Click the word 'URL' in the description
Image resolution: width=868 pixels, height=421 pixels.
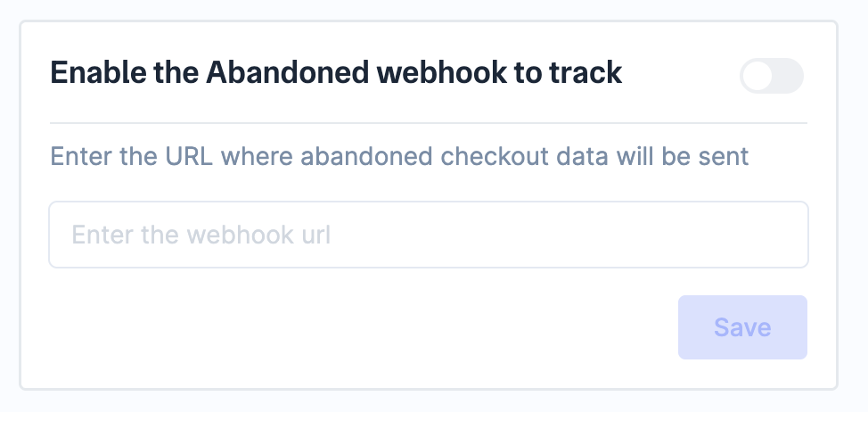(x=188, y=157)
